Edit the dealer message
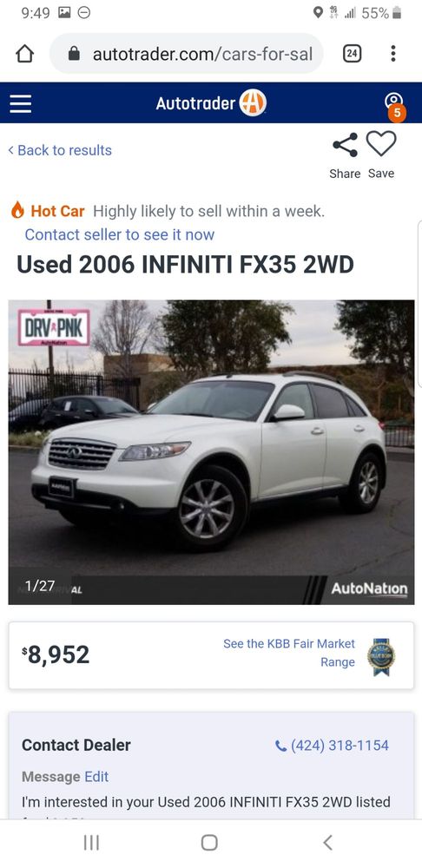The width and height of the screenshot is (422, 868). click(x=96, y=777)
